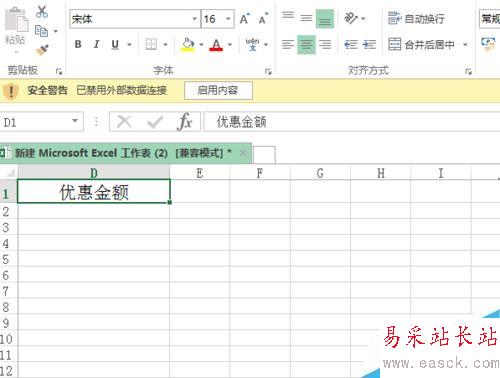
Task: Click decrease indent icon
Action: coord(351,44)
